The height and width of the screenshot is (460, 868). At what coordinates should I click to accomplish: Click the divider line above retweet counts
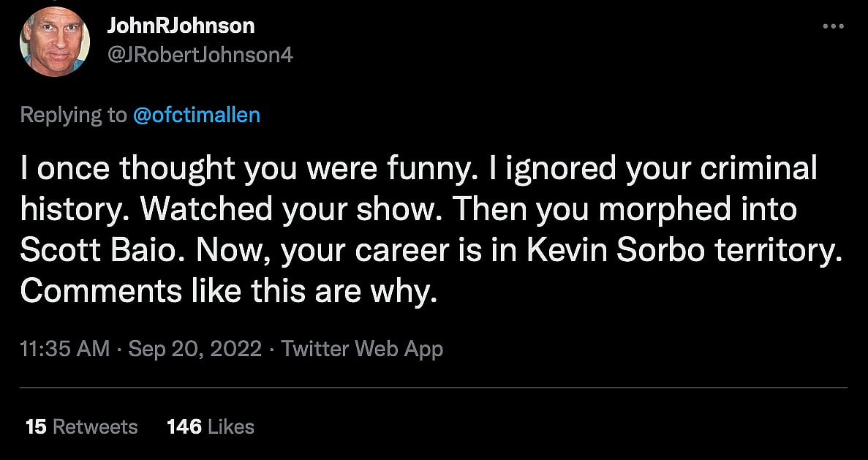tap(434, 387)
